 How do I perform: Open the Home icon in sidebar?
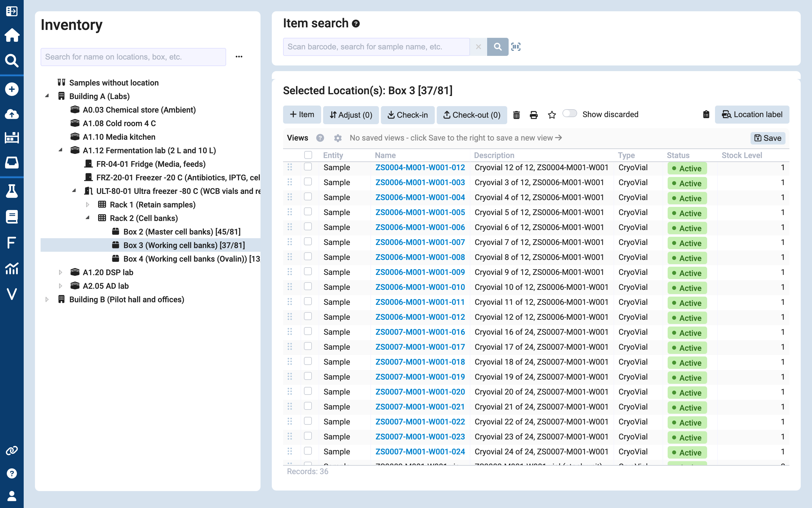(12, 35)
